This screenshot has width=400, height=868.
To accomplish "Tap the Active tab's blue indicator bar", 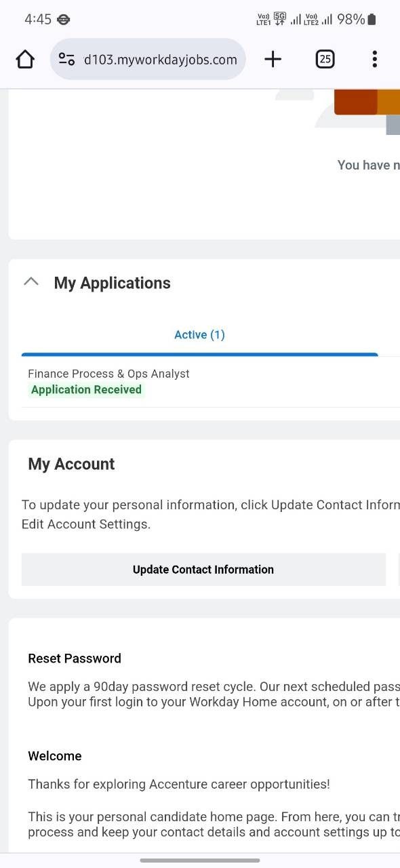I will pos(199,353).
